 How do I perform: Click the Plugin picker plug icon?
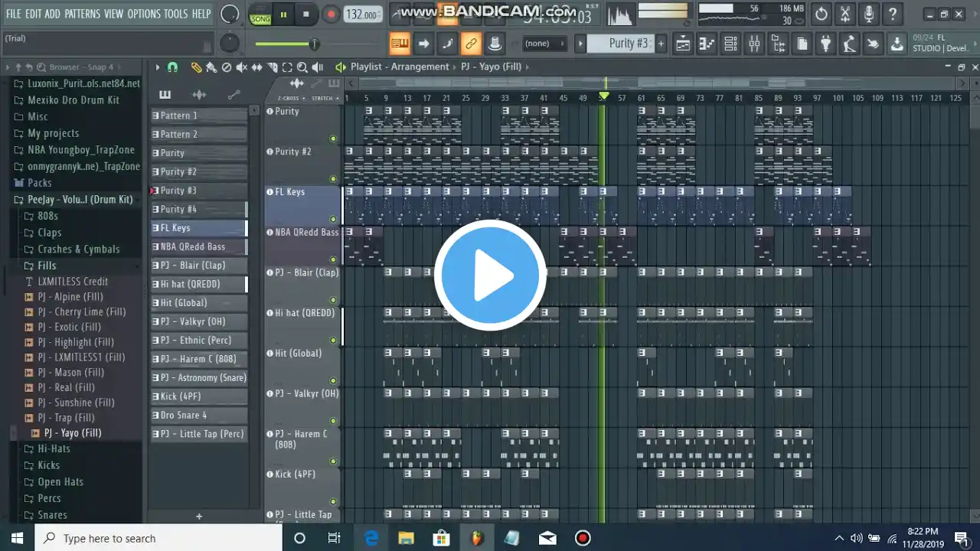[x=825, y=44]
